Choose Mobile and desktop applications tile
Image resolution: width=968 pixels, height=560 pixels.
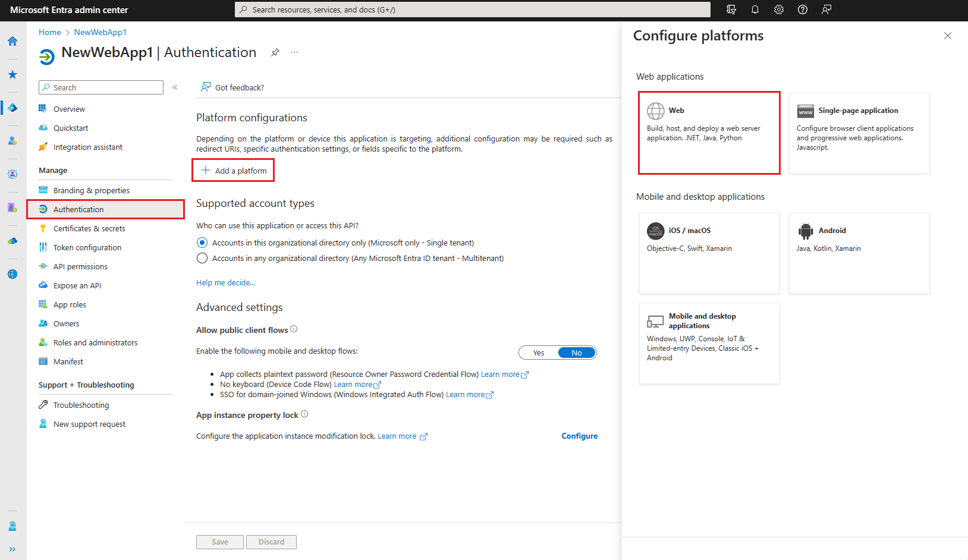pos(709,344)
